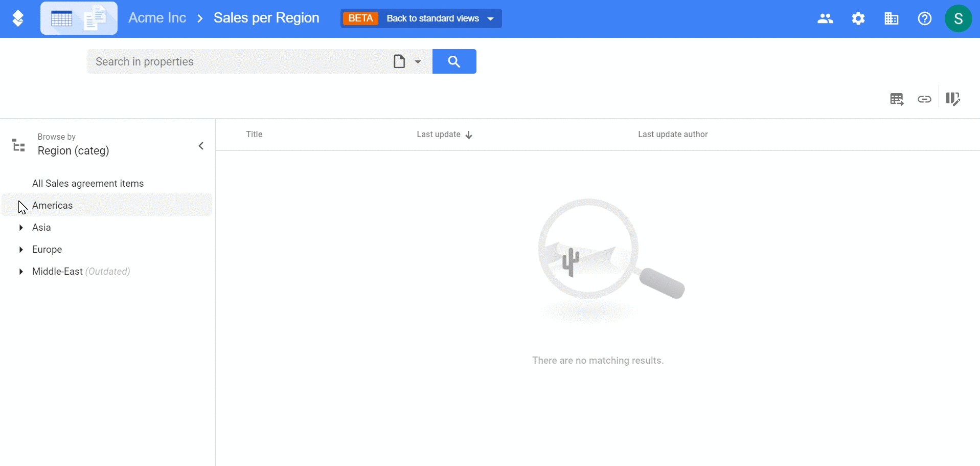Click the blue search button
Viewport: 980px width, 466px height.
coord(454,61)
